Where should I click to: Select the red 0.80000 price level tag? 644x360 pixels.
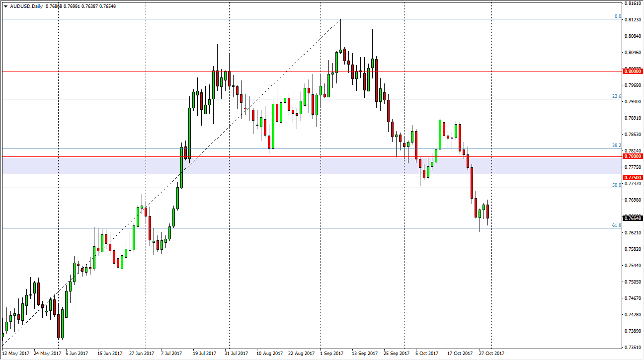632,71
